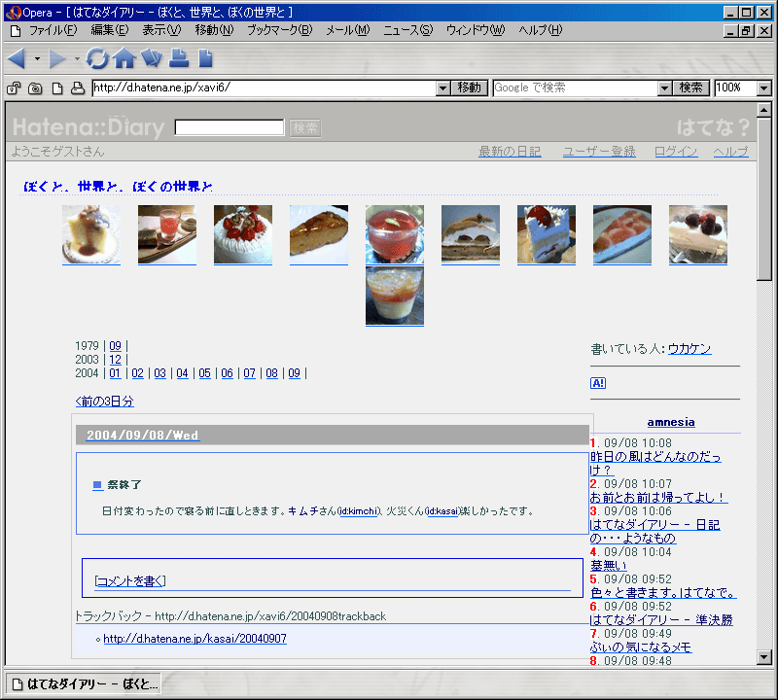This screenshot has width=778, height=700.
Task: Click the Google で検索 input field
Action: tap(576, 87)
